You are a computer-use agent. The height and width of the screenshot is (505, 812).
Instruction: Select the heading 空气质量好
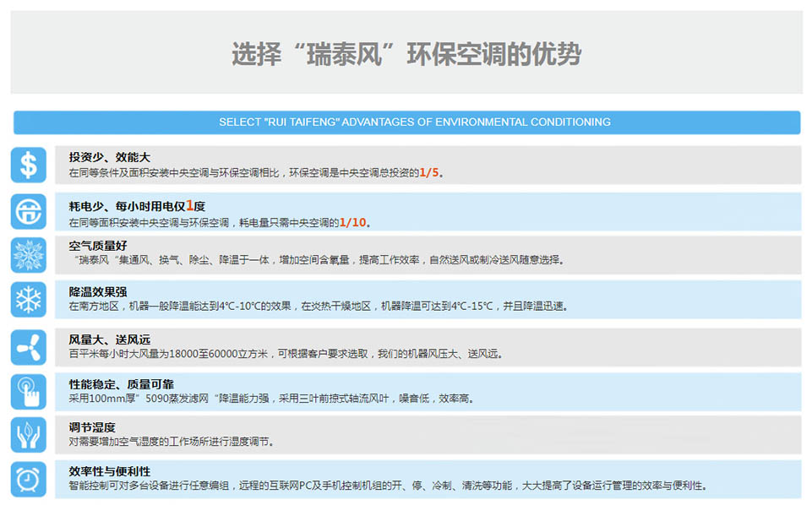[98, 246]
